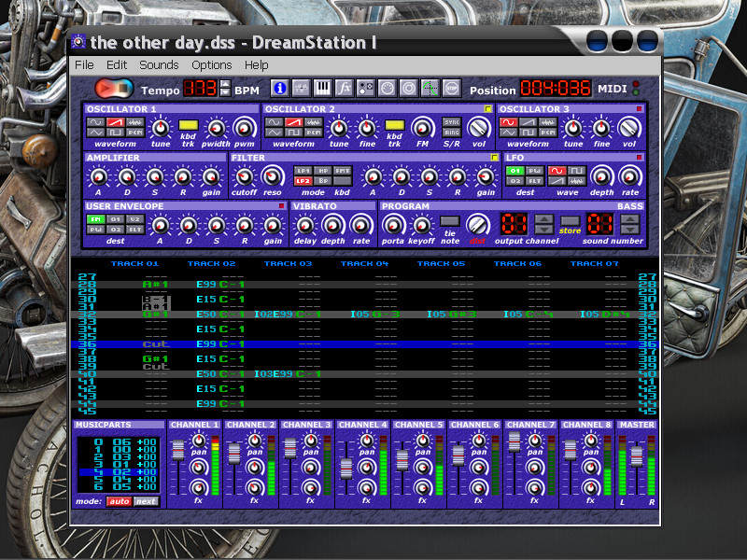
Task: Open the sample waveform editor toolbar icon
Action: coord(301,88)
